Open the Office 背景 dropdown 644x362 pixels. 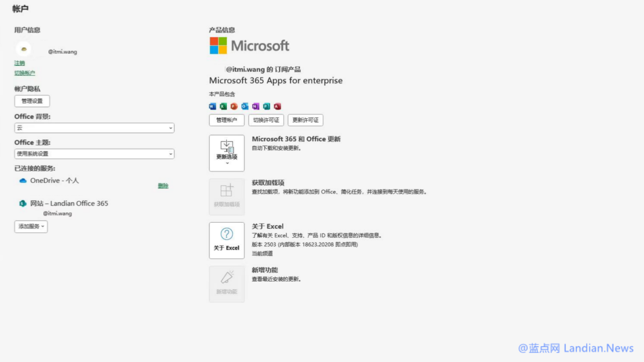tap(95, 128)
